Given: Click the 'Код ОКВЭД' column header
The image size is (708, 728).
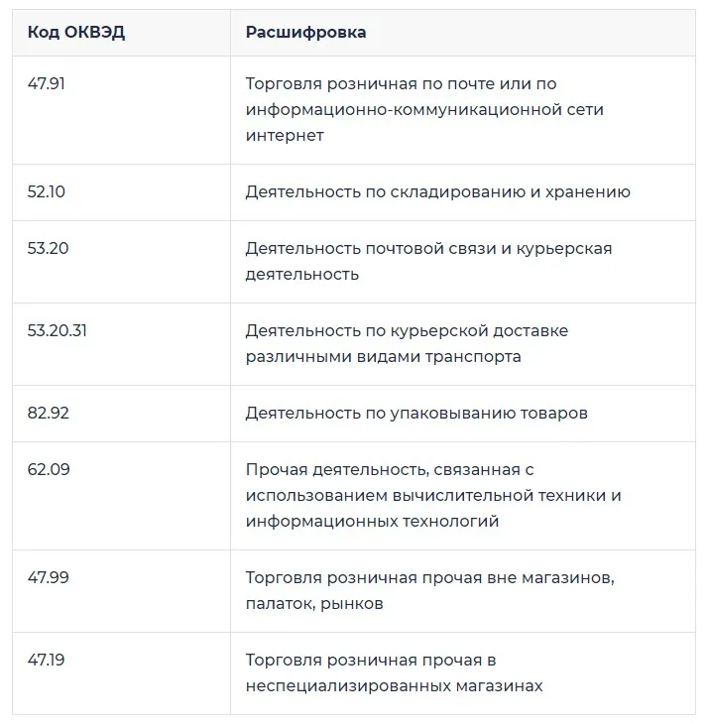Looking at the screenshot, I should 76,33.
